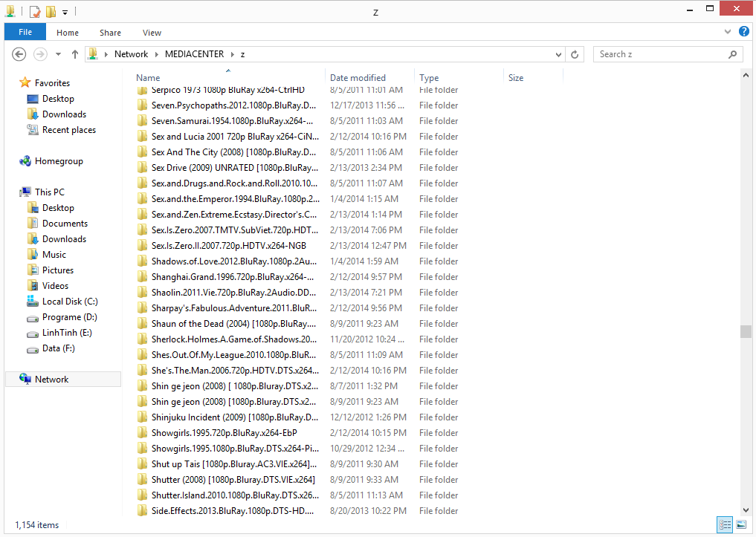Click Properties icon in quick access toolbar
Viewport: 756px width, 537px height.
(35, 11)
